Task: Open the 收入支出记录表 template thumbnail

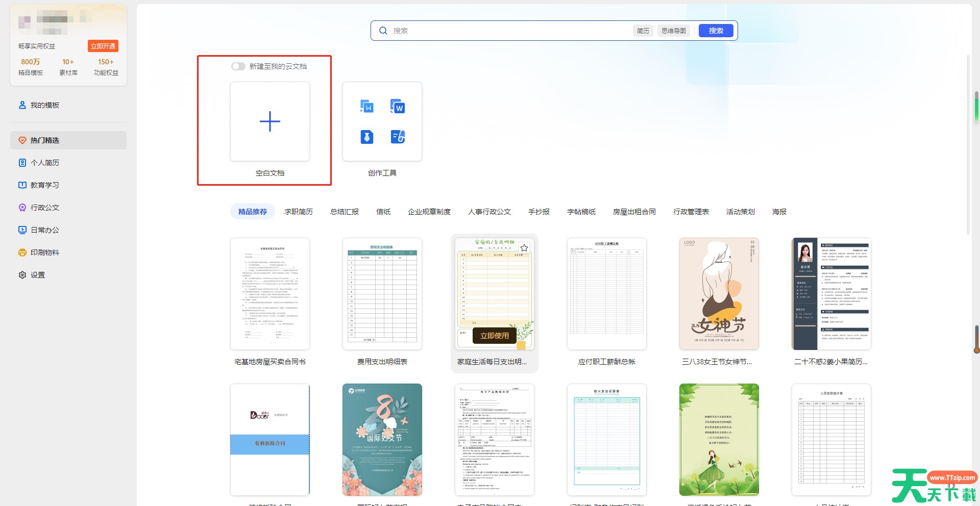Action: (x=607, y=440)
